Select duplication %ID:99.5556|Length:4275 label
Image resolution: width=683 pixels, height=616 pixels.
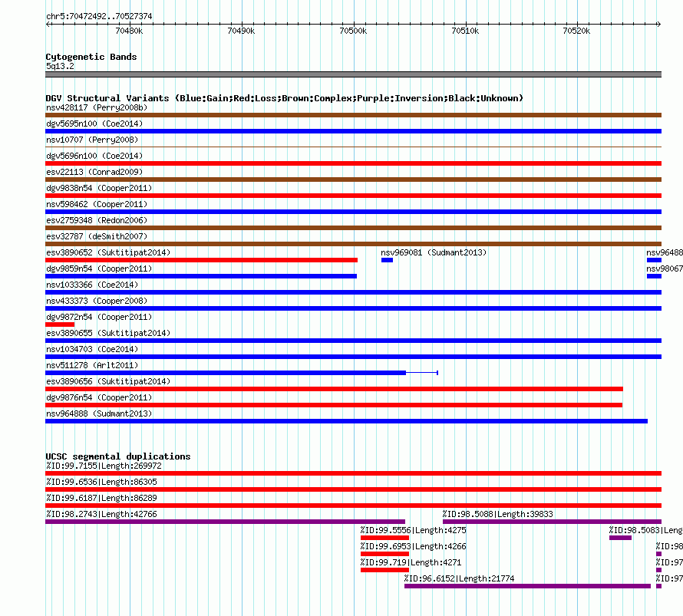tap(413, 530)
